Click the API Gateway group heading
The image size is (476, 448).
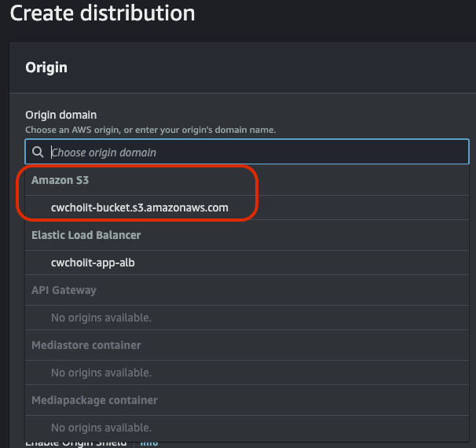tap(64, 290)
